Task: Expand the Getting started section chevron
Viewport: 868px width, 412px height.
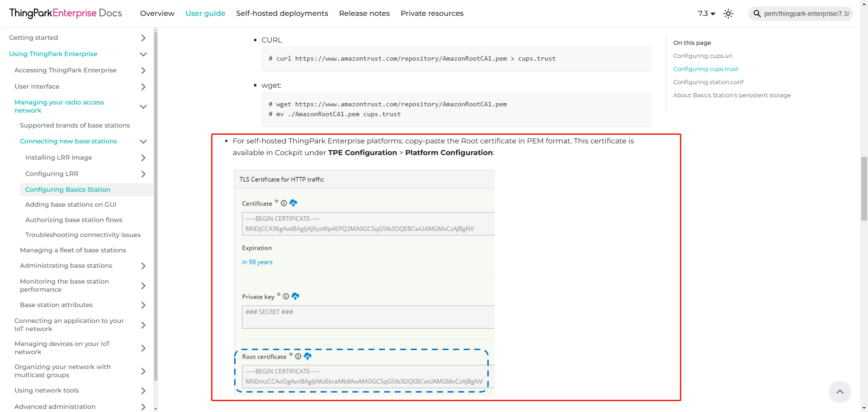Action: tap(143, 38)
